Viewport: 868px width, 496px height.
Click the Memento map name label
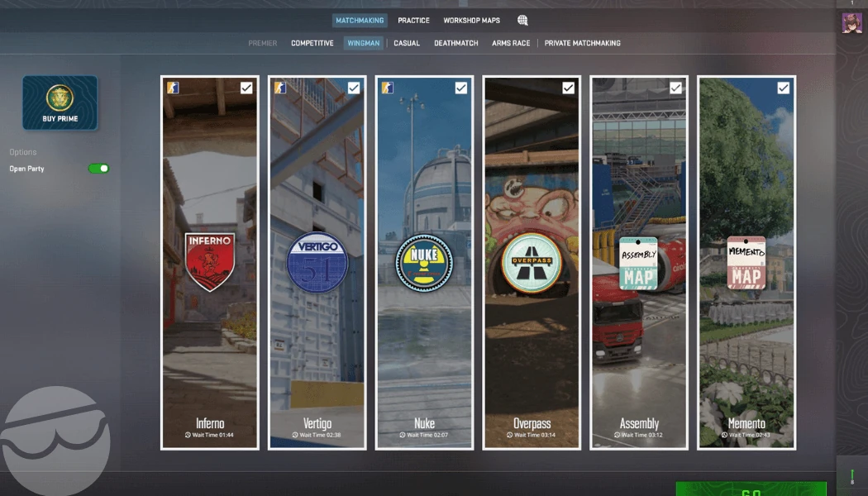(746, 423)
